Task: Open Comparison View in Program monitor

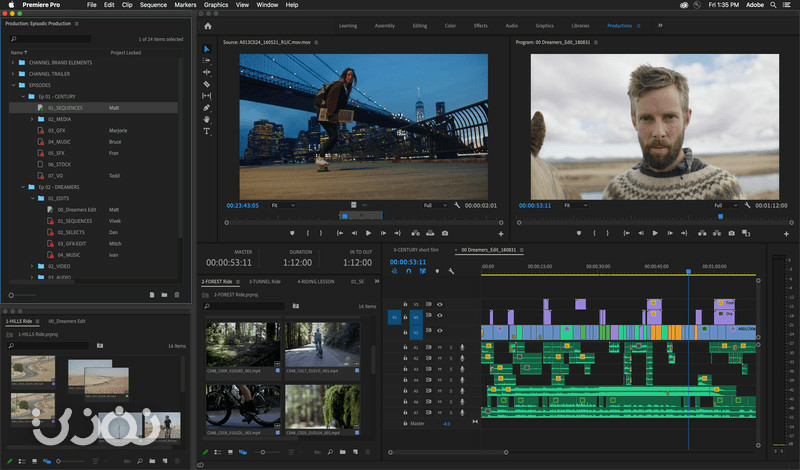Action: click(746, 233)
